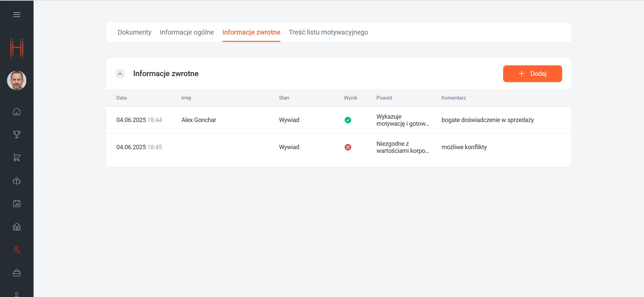The width and height of the screenshot is (644, 297).
Task: Click the red H logo
Action: (17, 48)
